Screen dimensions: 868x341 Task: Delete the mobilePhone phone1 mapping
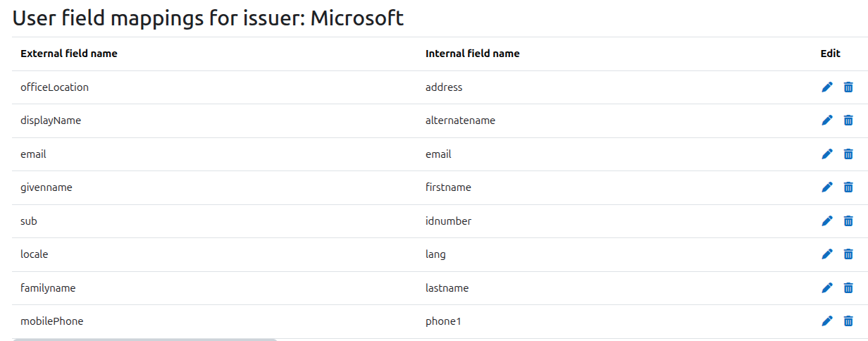848,321
